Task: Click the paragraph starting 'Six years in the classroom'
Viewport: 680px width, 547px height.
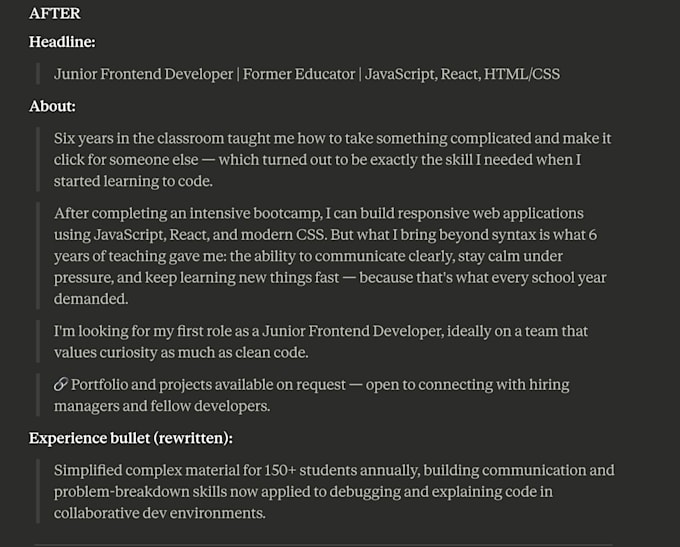Action: (332, 160)
